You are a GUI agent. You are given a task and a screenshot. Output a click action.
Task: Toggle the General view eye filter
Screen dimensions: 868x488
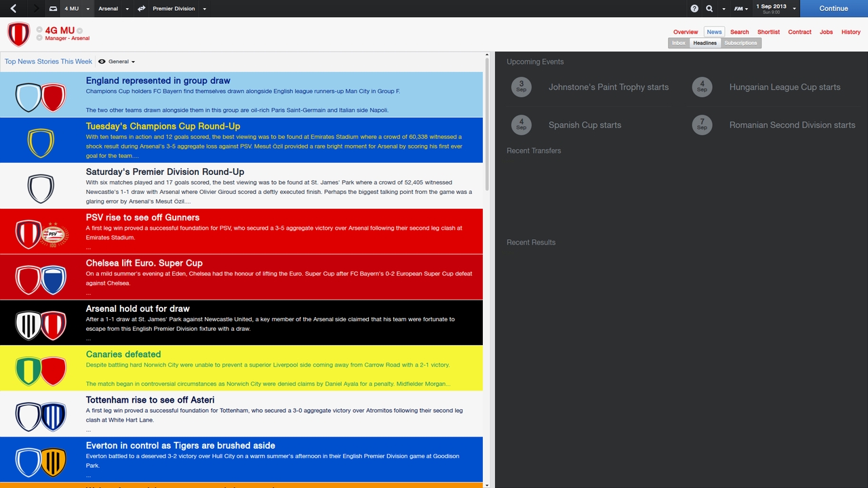102,62
